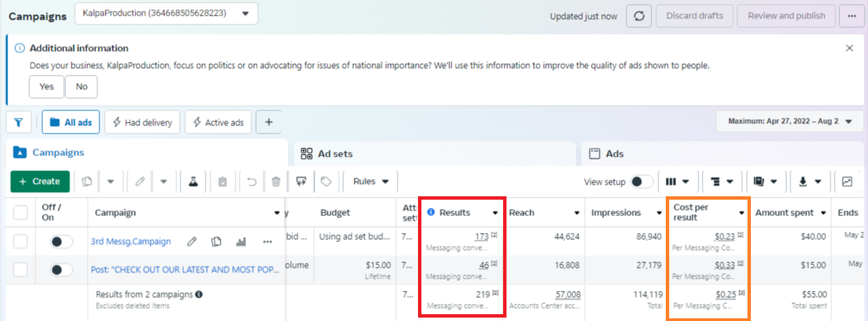The height and width of the screenshot is (321, 868).
Task: Close the Additional information banner
Action: [x=849, y=48]
